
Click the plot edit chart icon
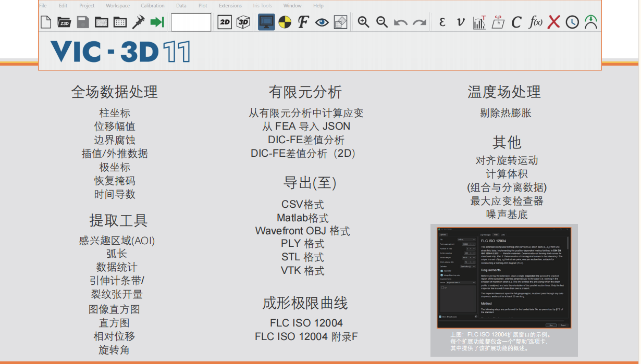pos(340,22)
